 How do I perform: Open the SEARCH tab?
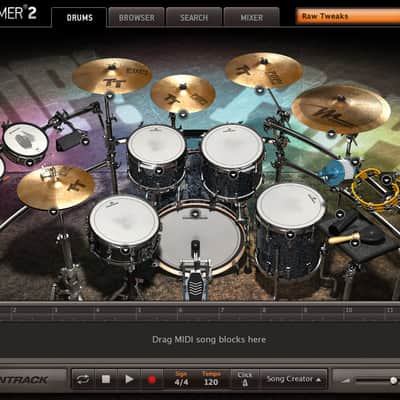pos(194,17)
